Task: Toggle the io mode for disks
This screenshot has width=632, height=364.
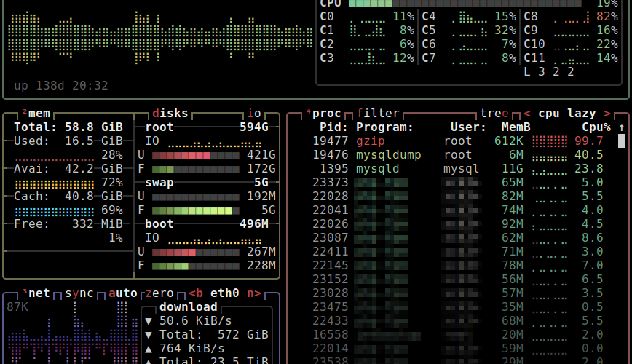Action: tap(254, 114)
